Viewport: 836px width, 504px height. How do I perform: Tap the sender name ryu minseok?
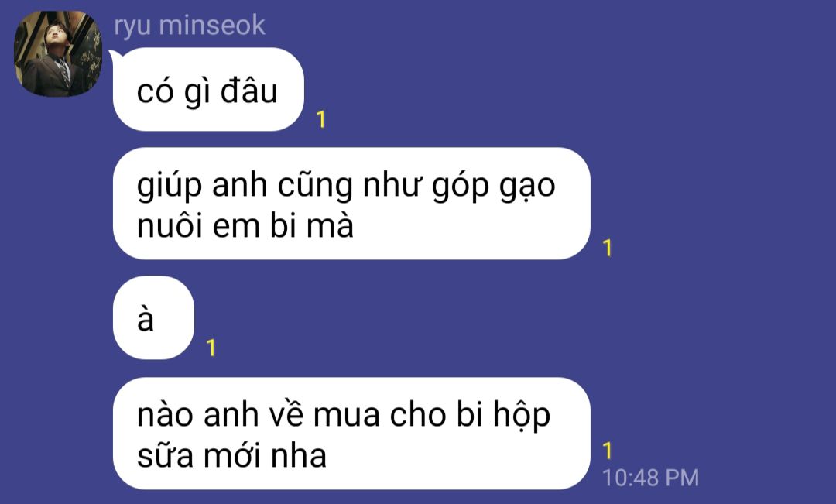click(x=190, y=26)
